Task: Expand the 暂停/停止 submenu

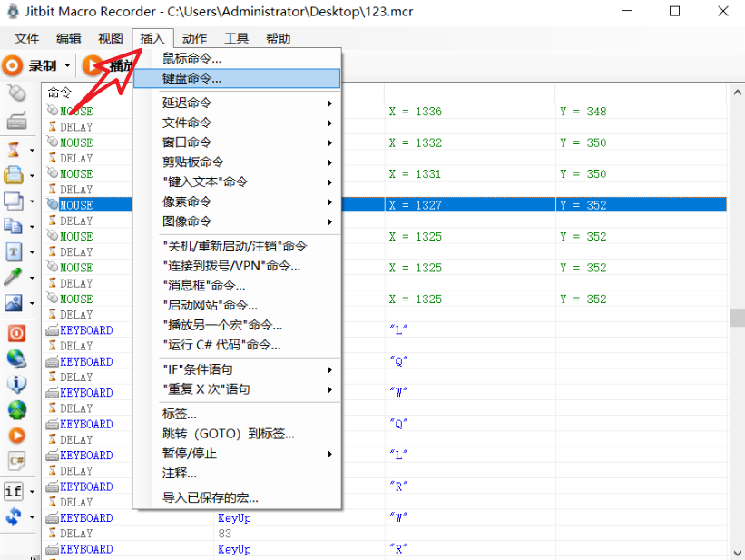Action: (x=237, y=454)
